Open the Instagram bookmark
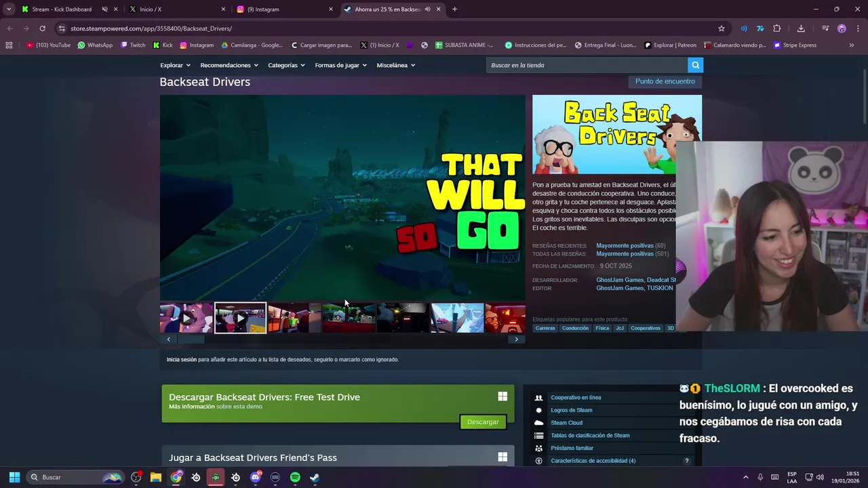This screenshot has height=488, width=868. click(x=197, y=45)
